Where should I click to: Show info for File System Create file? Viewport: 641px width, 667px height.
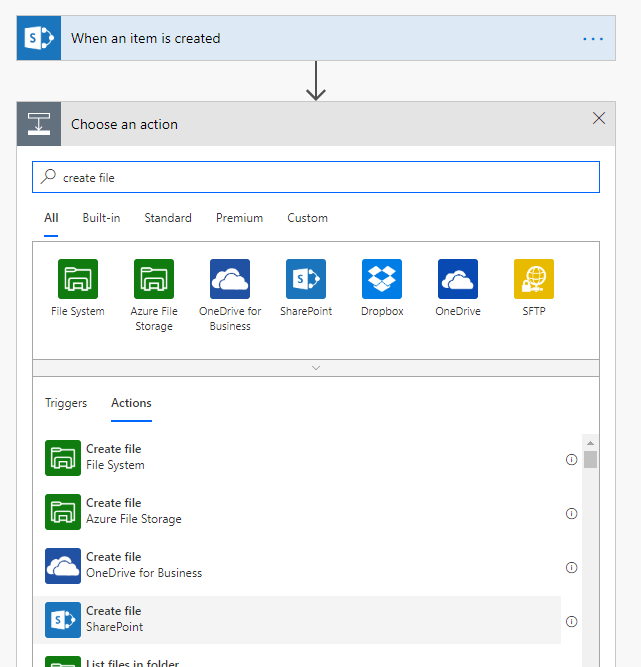click(x=572, y=459)
